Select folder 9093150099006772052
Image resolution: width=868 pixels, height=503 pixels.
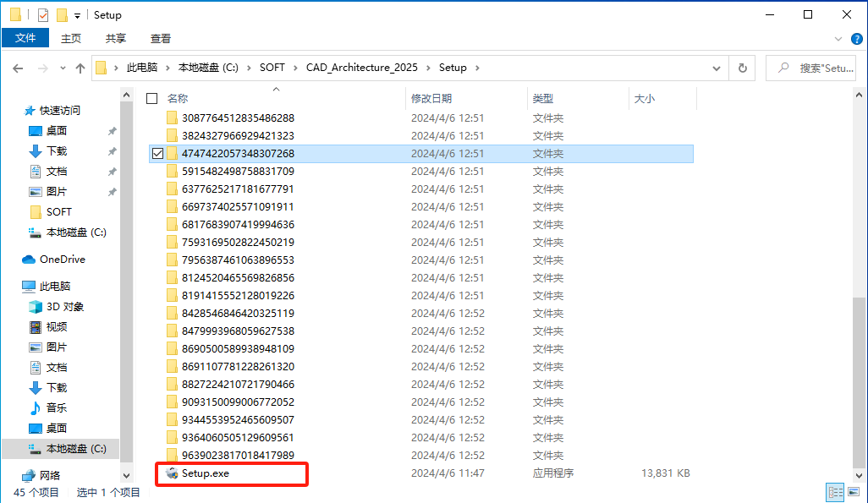[238, 402]
